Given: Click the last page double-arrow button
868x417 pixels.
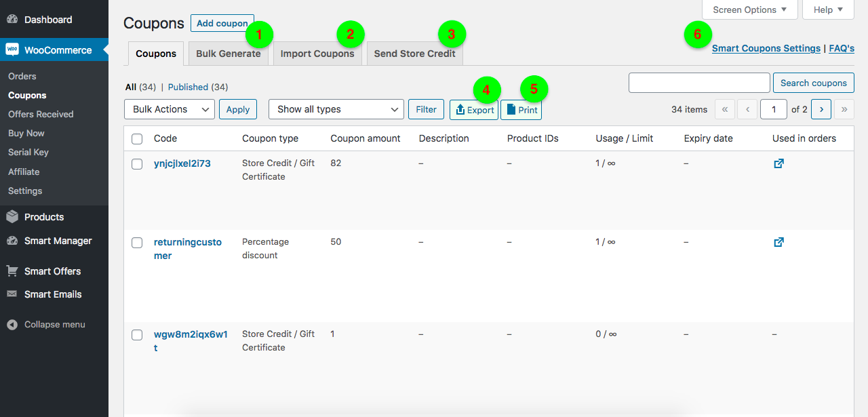Looking at the screenshot, I should tap(844, 109).
